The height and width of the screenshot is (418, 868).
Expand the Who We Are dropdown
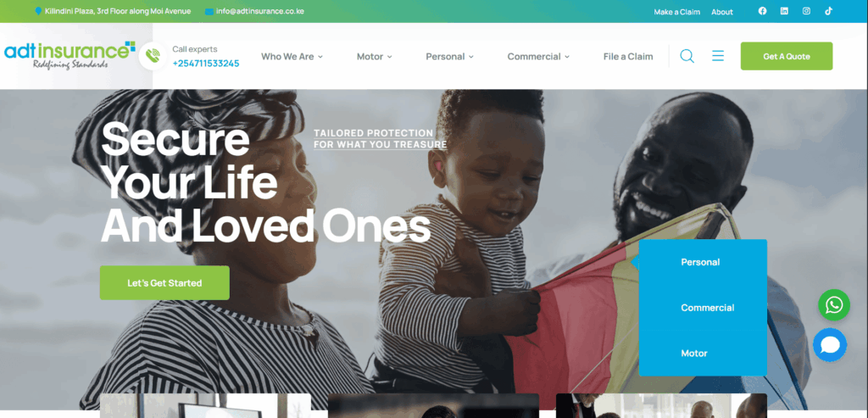pos(292,57)
